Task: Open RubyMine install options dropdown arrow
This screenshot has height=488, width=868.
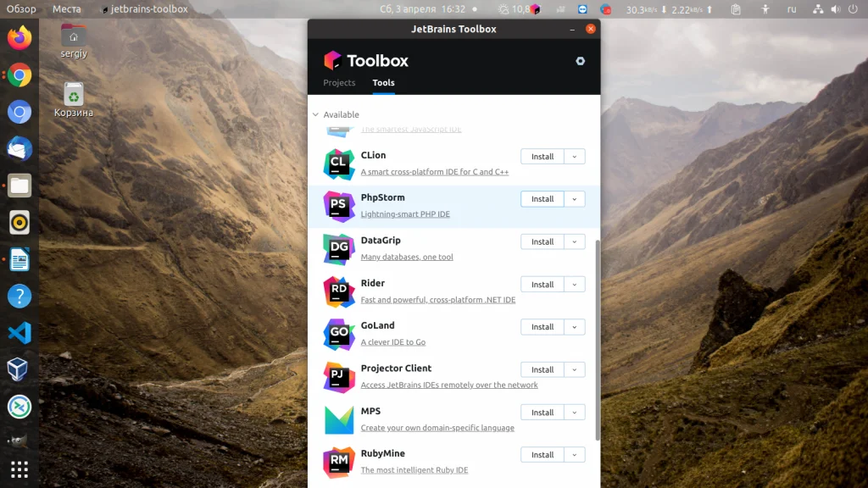Action: [575, 455]
